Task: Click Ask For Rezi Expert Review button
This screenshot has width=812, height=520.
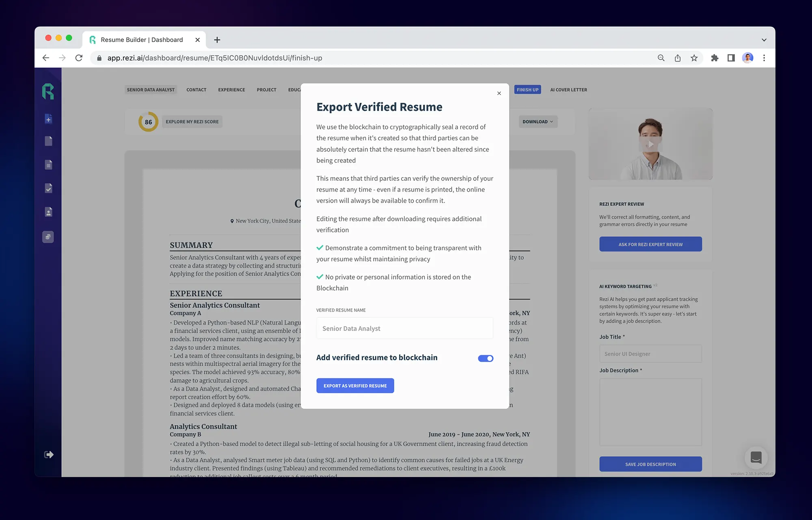Action: point(650,244)
